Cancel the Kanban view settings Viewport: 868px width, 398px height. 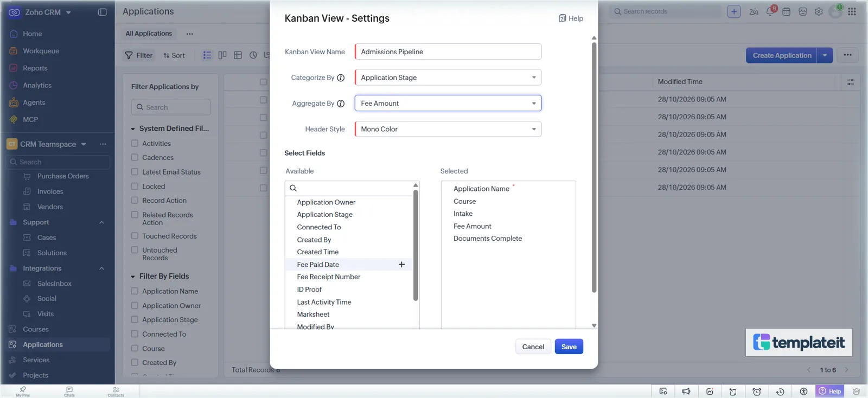[533, 347]
